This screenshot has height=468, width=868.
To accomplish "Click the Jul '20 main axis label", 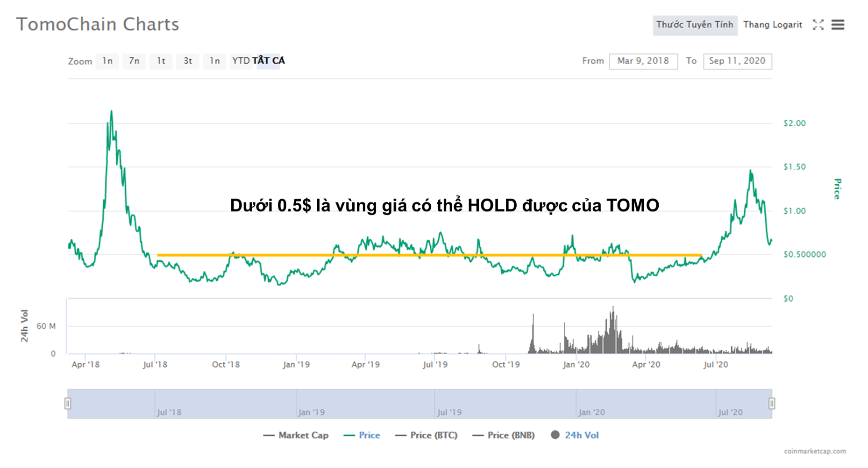I will pos(716,364).
